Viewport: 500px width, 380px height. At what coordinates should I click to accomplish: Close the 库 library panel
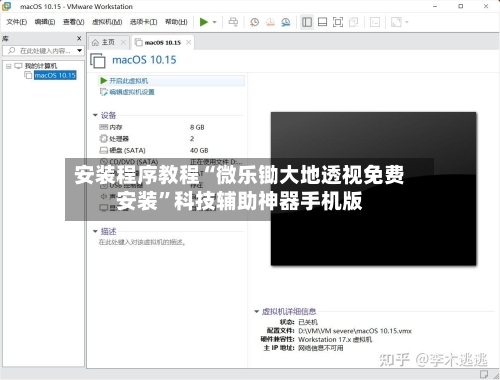pos(79,38)
